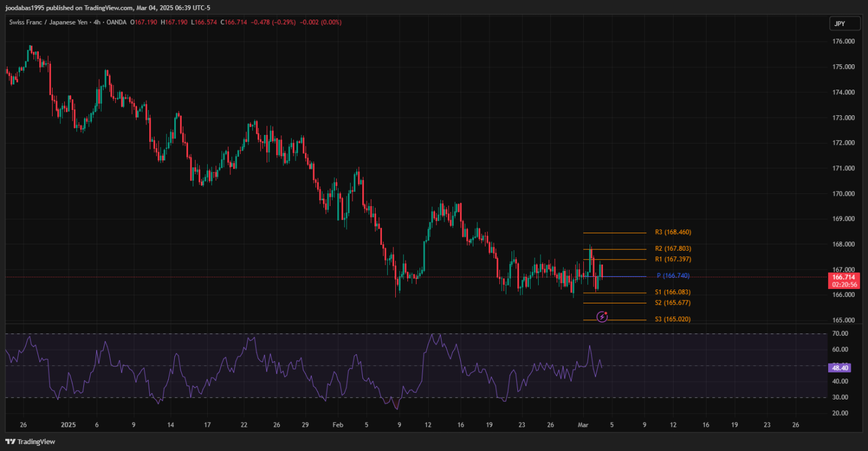868x451 pixels.
Task: Click the 176.000 price axis label
Action: click(x=844, y=42)
